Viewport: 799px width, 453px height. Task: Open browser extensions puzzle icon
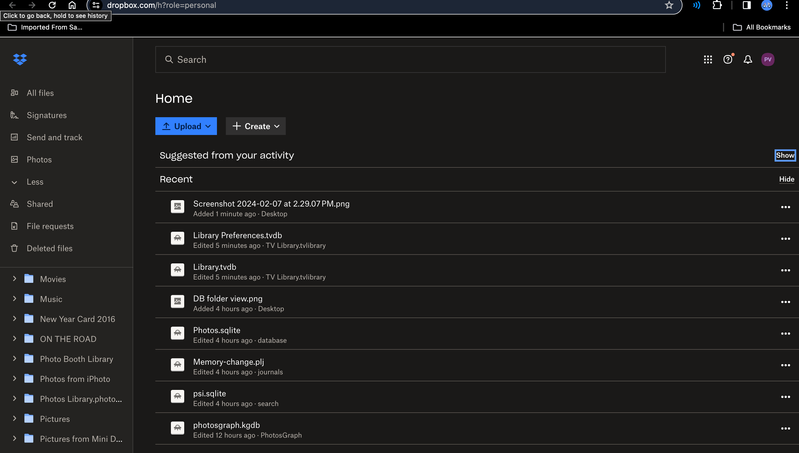click(x=717, y=5)
